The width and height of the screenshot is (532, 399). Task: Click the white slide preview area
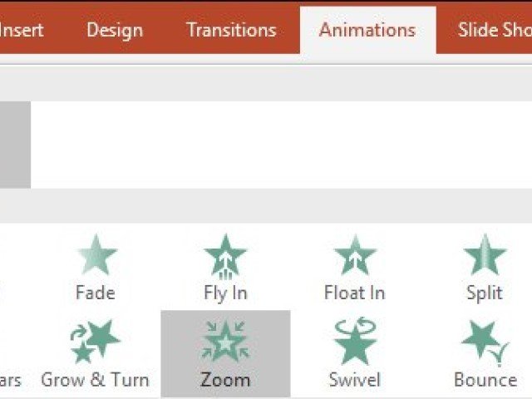point(281,145)
